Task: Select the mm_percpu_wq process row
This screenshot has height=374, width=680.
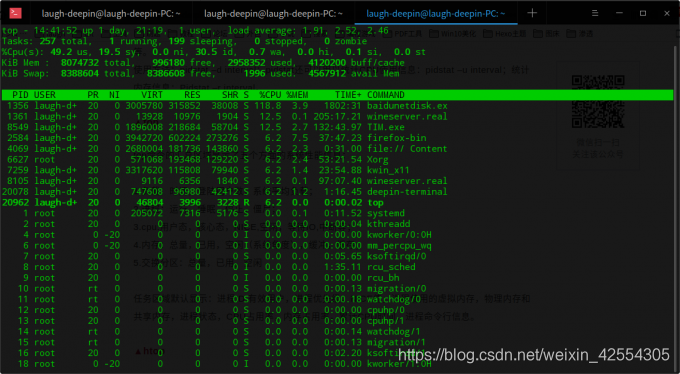Action: [x=337, y=246]
